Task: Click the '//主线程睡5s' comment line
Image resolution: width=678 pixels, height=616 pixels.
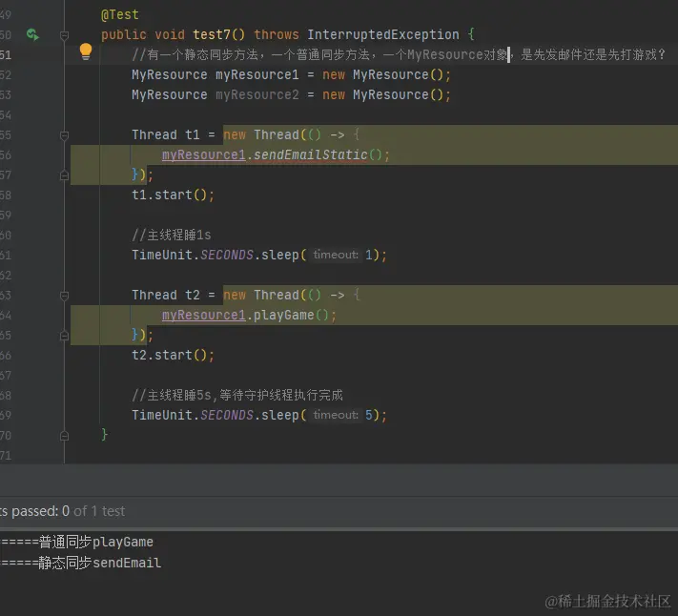Action: pos(237,395)
